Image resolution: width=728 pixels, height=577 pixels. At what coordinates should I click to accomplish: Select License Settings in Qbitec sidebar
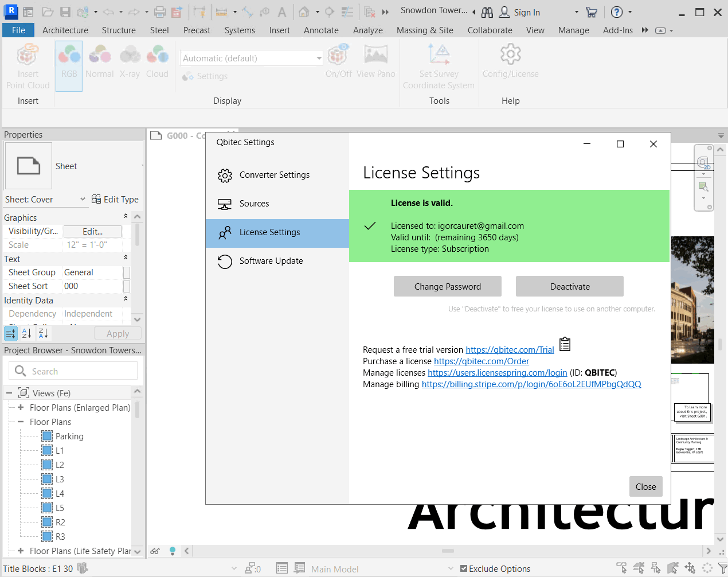click(x=277, y=233)
